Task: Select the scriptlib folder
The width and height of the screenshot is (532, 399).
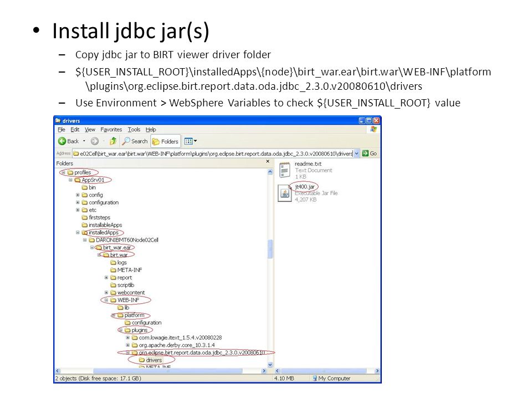Action: click(x=122, y=285)
